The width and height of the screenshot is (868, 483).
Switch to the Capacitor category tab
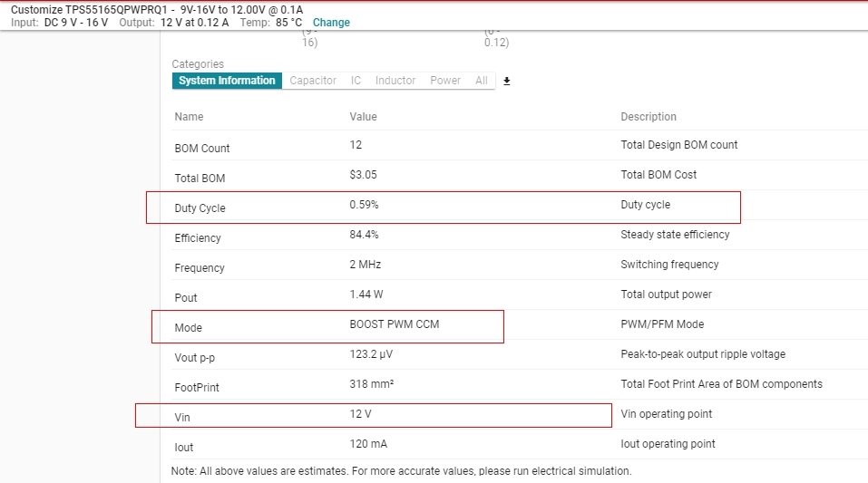point(313,81)
